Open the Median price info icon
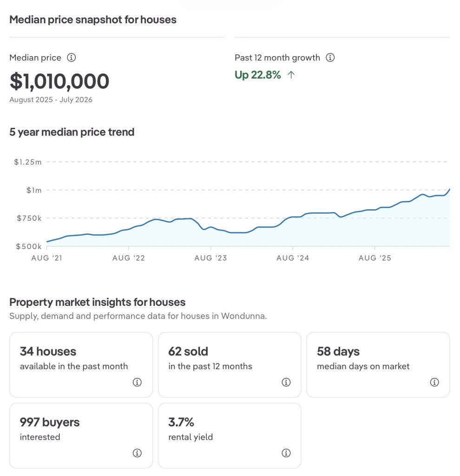This screenshot has height=476, width=460. pyautogui.click(x=71, y=57)
